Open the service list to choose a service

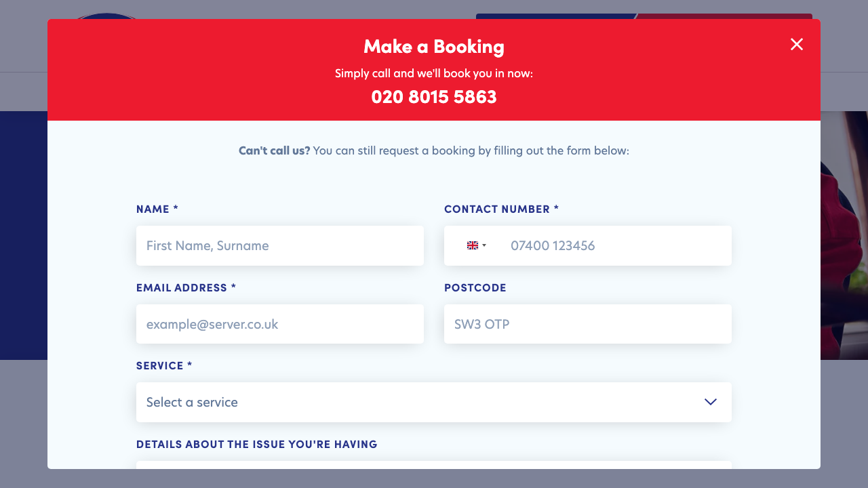434,402
